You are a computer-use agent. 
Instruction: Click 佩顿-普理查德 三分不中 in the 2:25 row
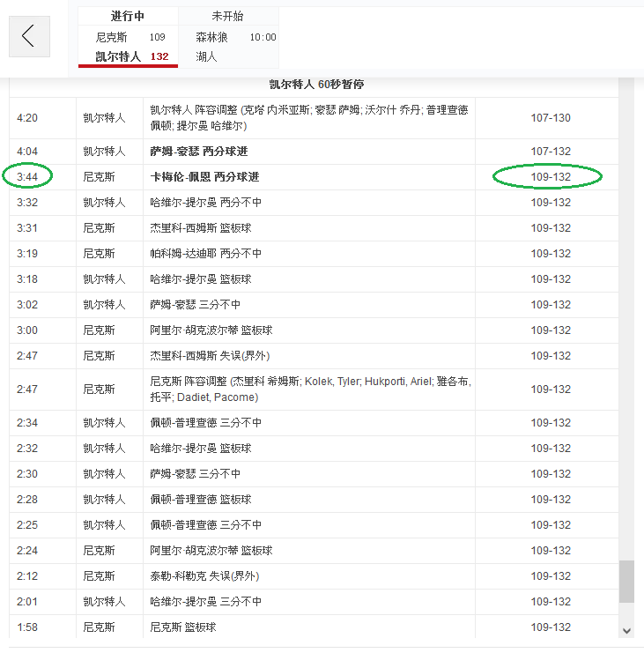pyautogui.click(x=205, y=525)
